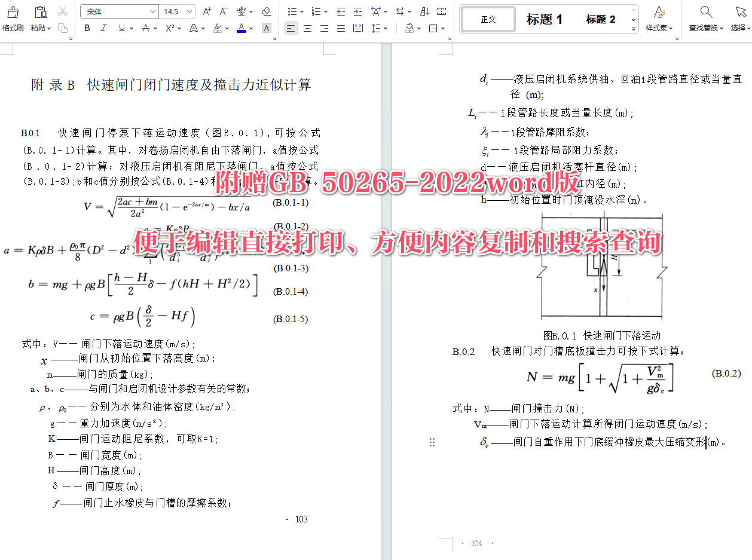The height and width of the screenshot is (560, 752).
Task: Select the Select (选择) arrow tool
Action: click(x=740, y=19)
